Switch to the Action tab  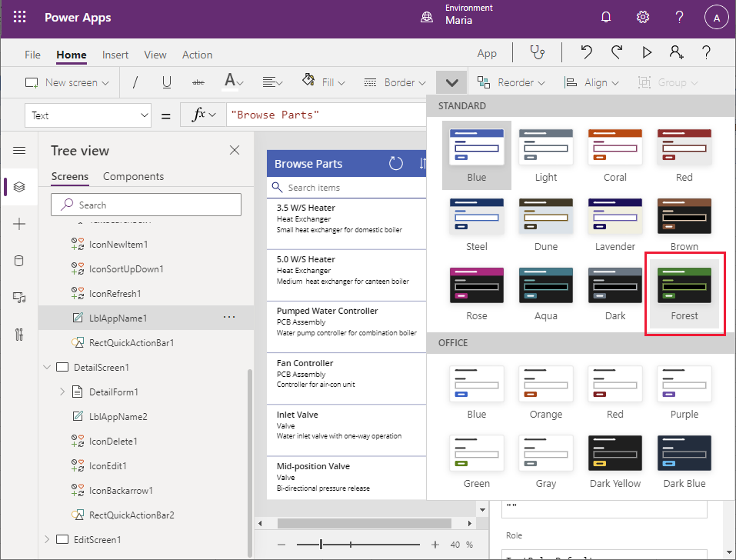click(197, 55)
